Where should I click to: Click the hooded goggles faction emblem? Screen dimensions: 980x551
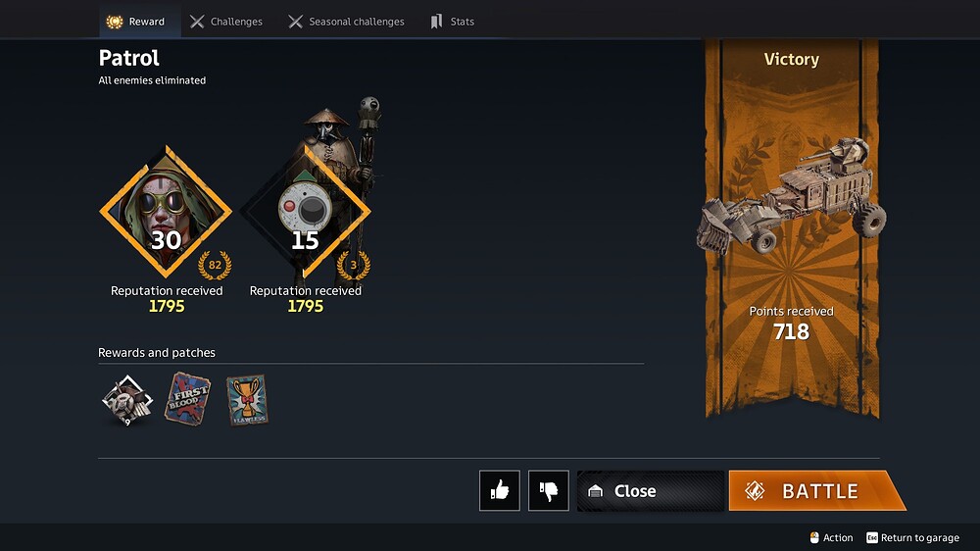click(x=166, y=212)
